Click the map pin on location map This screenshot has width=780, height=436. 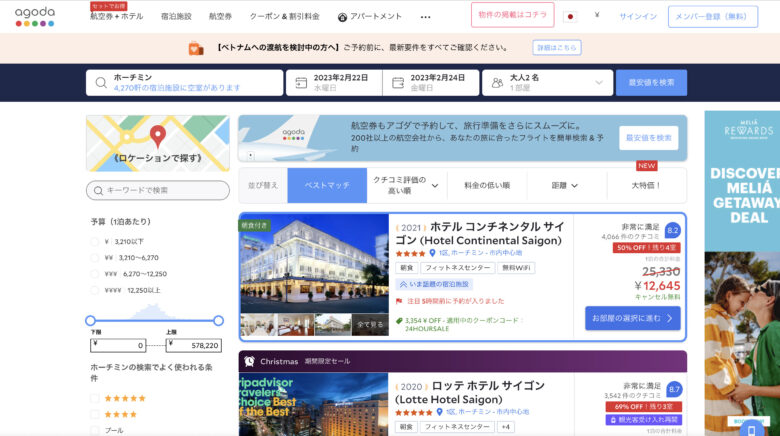pyautogui.click(x=158, y=136)
